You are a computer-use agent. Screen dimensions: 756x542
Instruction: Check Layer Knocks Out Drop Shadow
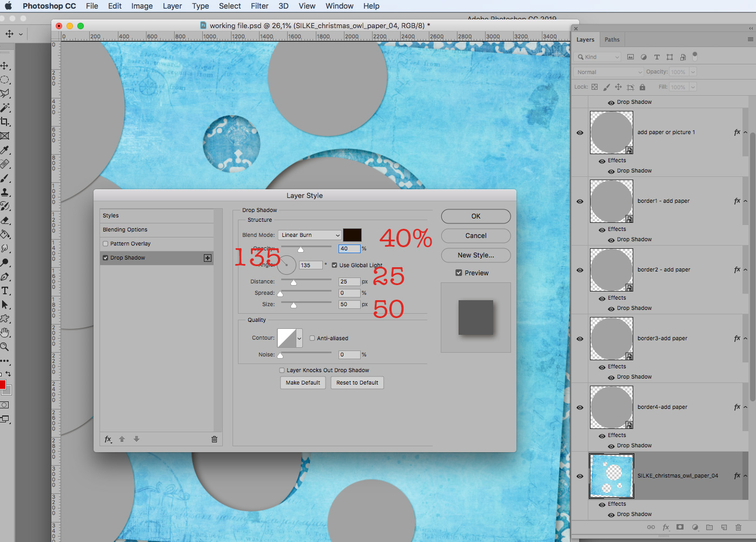pyautogui.click(x=282, y=371)
